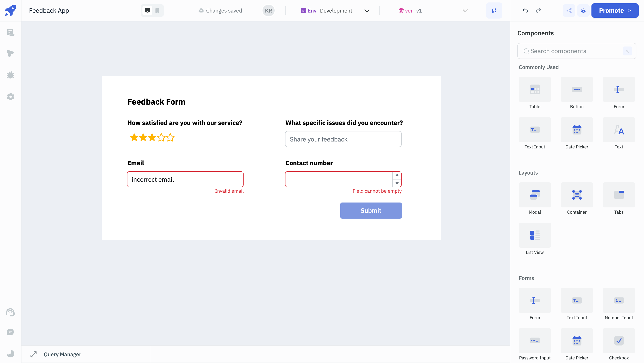The image size is (644, 363).
Task: Click the Contact number stepper up arrow
Action: (x=397, y=175)
